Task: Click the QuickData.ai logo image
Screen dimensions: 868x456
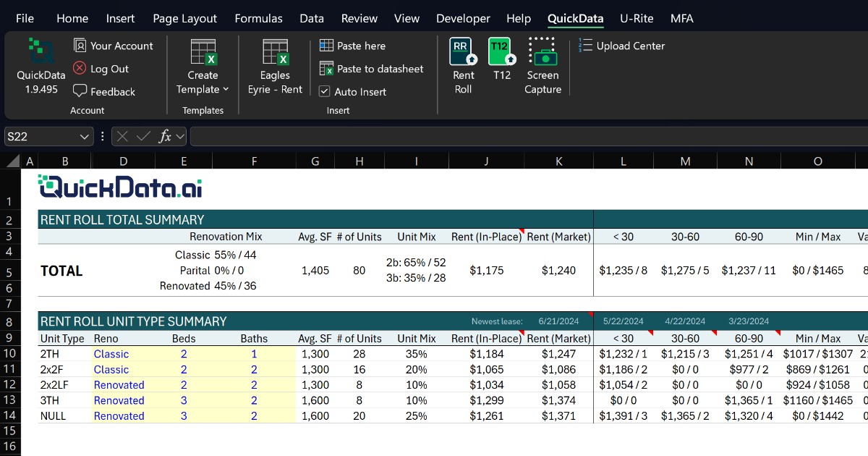Action: tap(120, 187)
